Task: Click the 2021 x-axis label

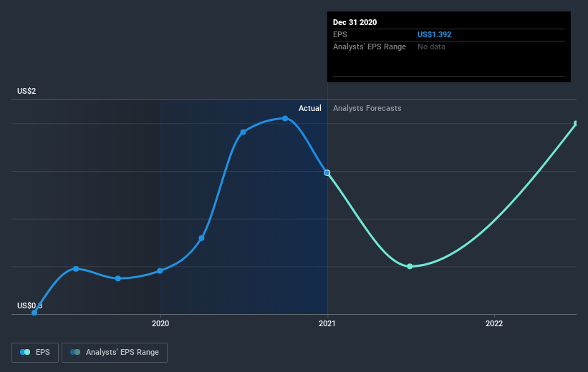Action: pos(327,323)
